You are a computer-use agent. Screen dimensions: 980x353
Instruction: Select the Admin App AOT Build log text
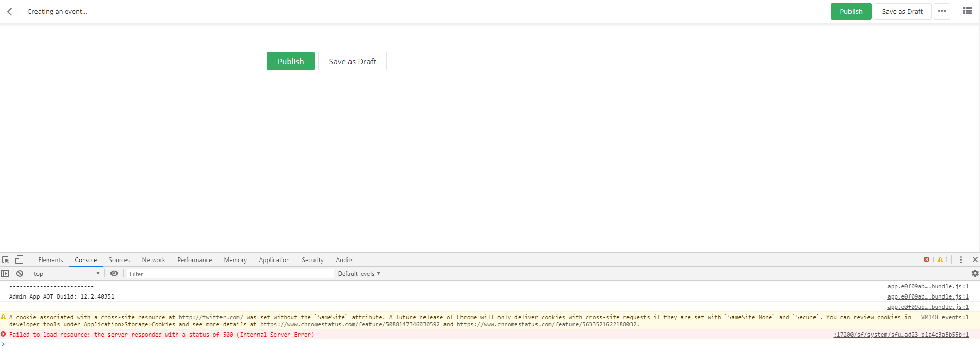(62, 296)
